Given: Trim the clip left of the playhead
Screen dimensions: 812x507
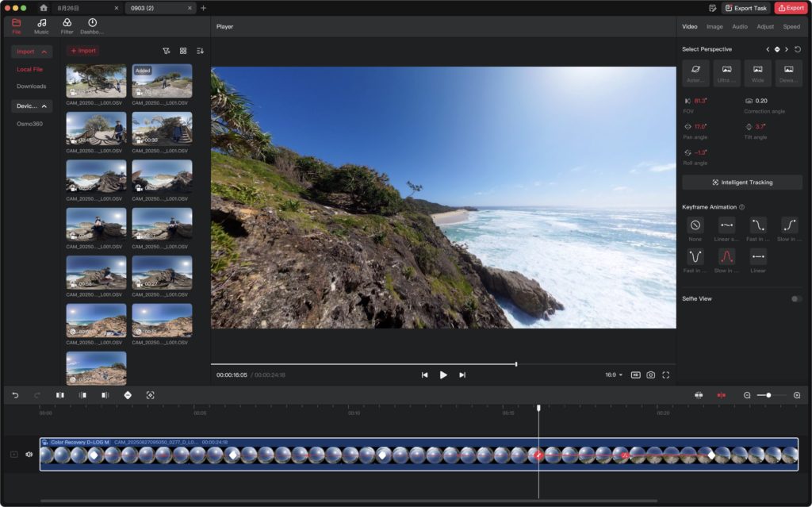Looking at the screenshot, I should 82,395.
